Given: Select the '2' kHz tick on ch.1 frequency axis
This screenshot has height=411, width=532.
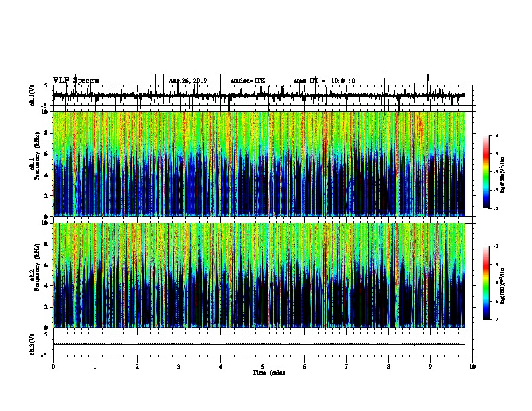Looking at the screenshot, I should pos(46,196).
